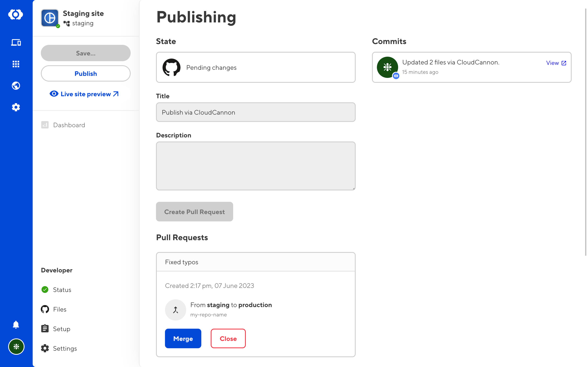588x367 pixels.
Task: Open the gear icon in the blue sidebar
Action: pos(16,107)
